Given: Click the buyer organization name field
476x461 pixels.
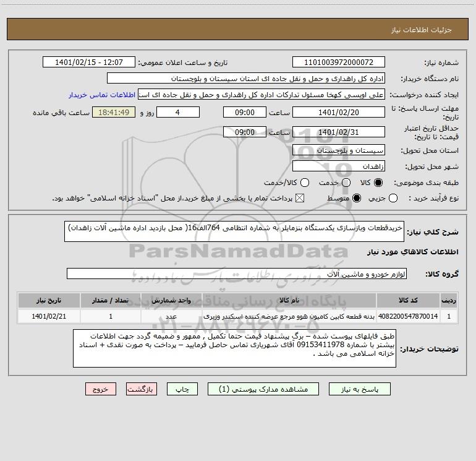Looking at the screenshot, I should pyautogui.click(x=246, y=79).
